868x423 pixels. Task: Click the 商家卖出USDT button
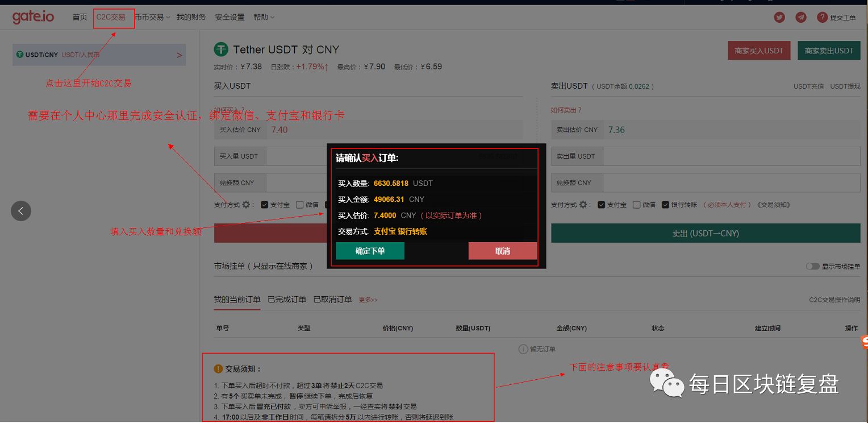point(829,50)
